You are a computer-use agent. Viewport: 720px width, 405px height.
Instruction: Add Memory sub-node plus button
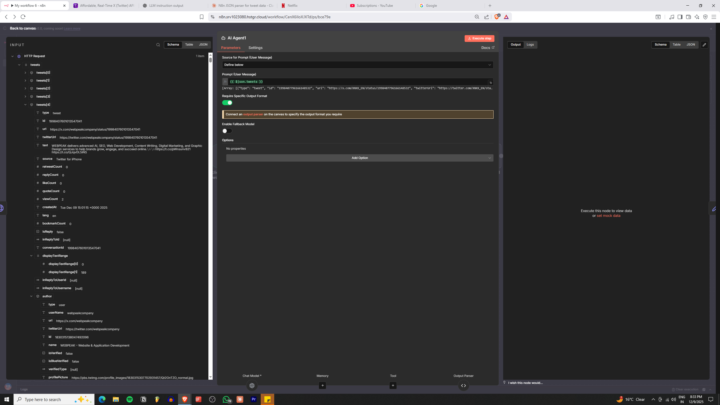(x=322, y=386)
